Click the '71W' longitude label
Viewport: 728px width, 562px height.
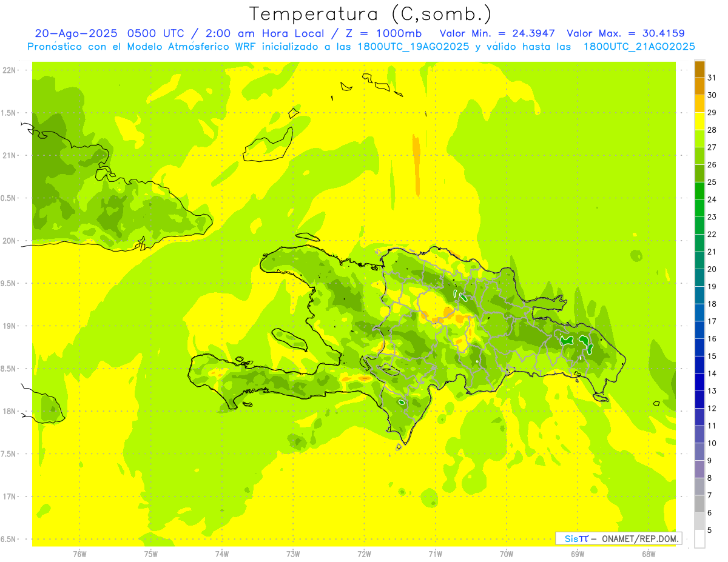pos(435,554)
